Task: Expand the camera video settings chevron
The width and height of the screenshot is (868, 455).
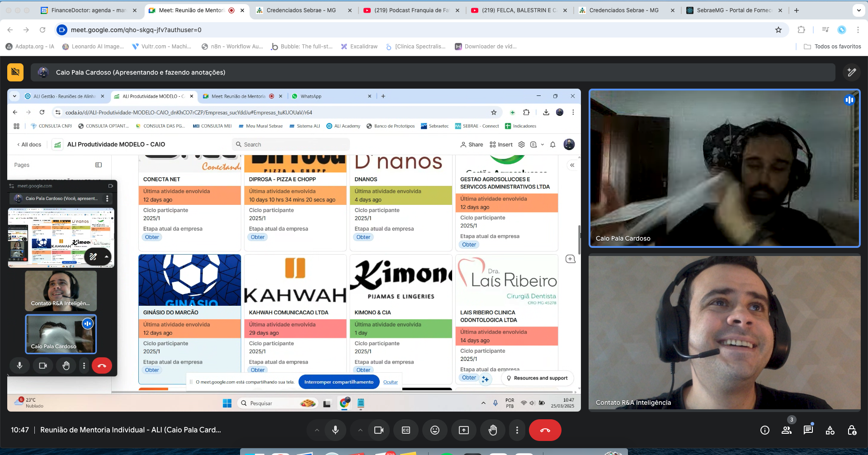Action: tap(360, 430)
